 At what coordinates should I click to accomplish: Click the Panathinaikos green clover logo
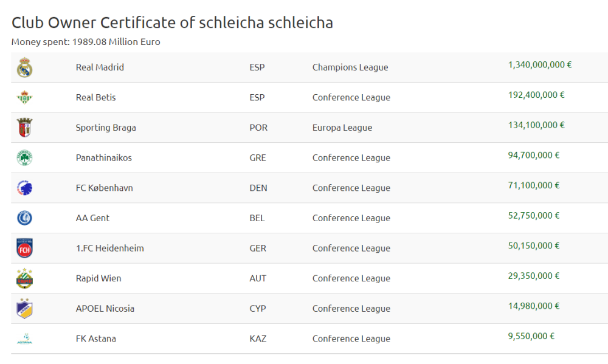pyautogui.click(x=24, y=158)
